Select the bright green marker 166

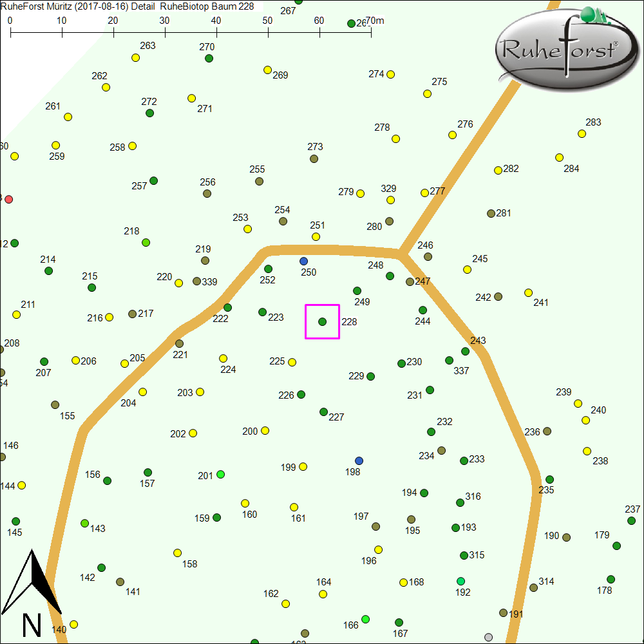365,619
